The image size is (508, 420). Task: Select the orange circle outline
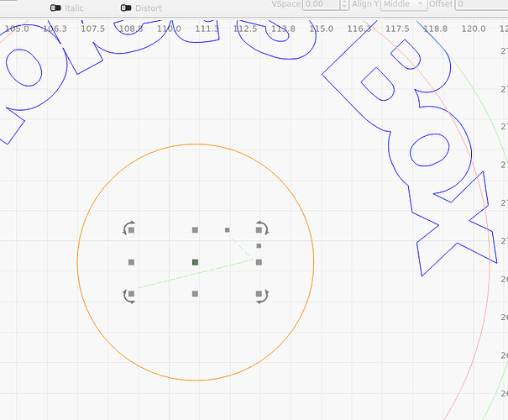196,144
